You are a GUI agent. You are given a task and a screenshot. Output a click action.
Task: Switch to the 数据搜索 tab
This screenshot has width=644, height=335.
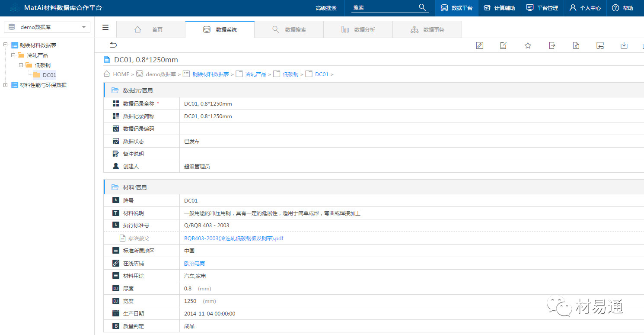tap(289, 30)
